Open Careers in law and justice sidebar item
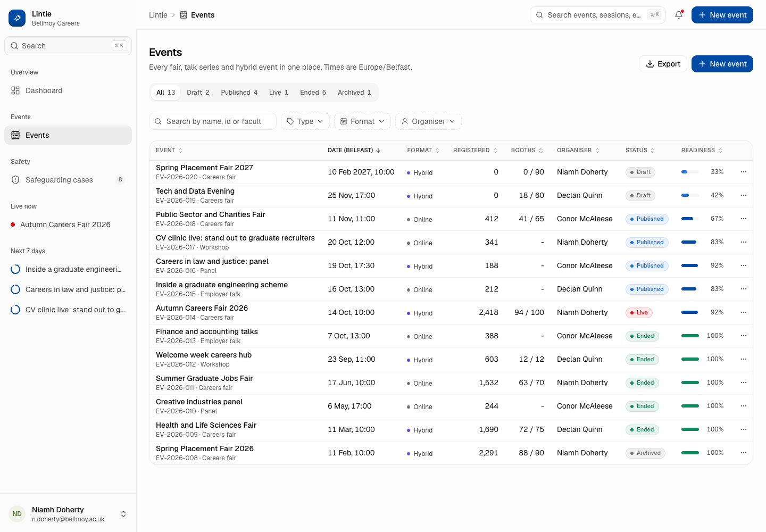Screen dimensions: 766x532 pyautogui.click(x=68, y=289)
